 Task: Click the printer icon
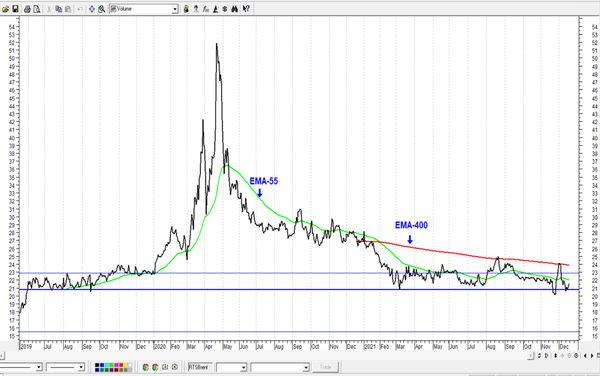[x=27, y=9]
